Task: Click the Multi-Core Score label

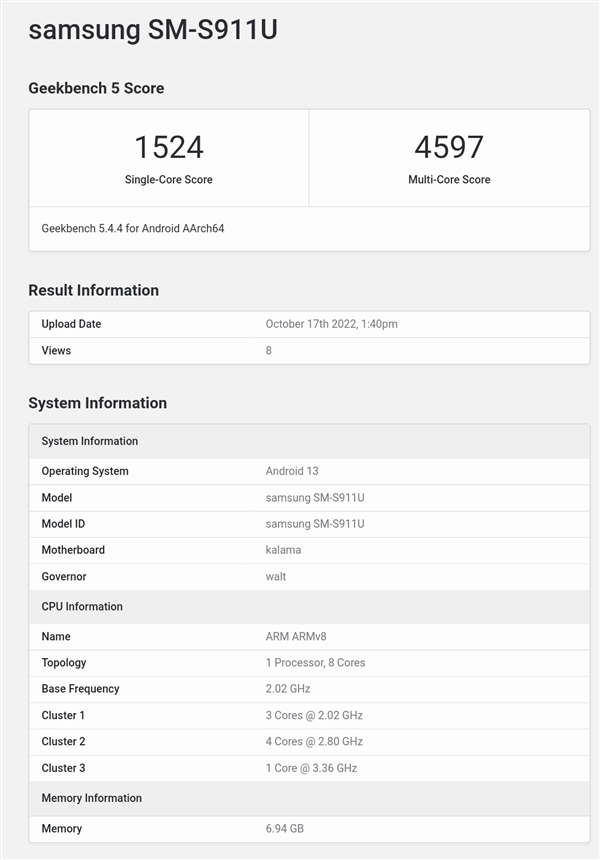Action: (449, 180)
